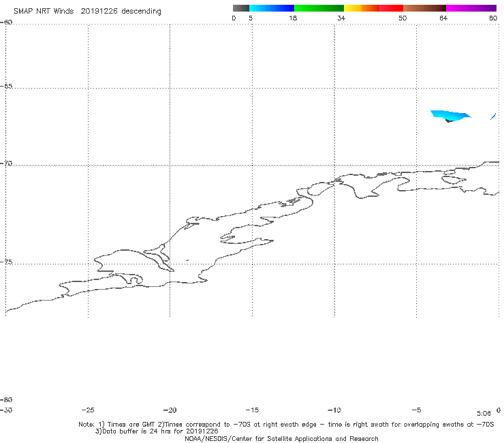
Task: Select the gray segment of the wind color bar
Action: click(x=241, y=8)
